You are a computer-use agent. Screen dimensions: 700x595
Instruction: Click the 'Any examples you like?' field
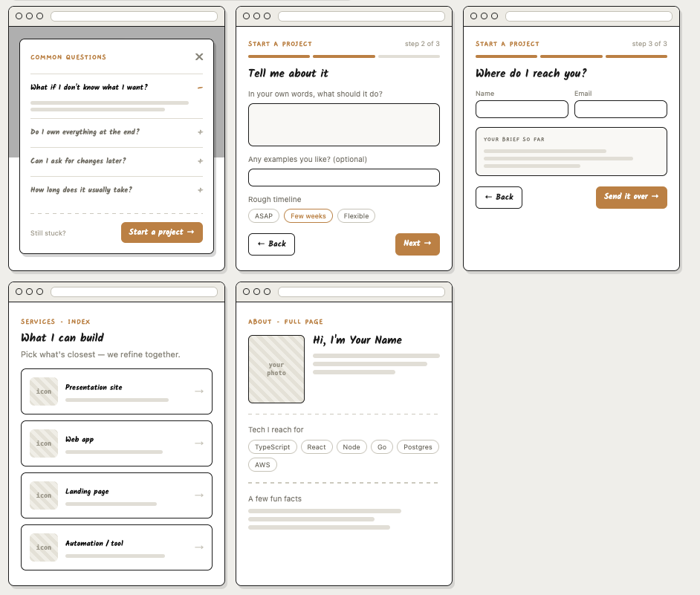click(344, 178)
